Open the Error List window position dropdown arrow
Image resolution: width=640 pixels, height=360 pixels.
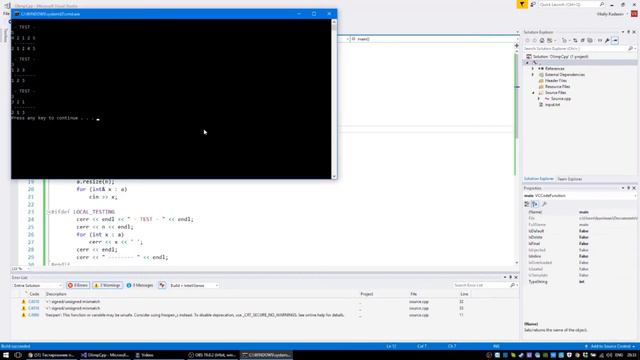coord(505,278)
